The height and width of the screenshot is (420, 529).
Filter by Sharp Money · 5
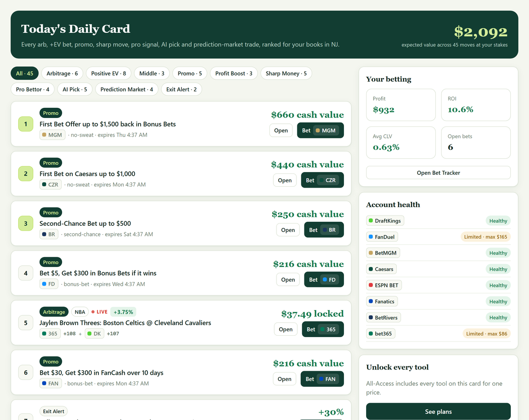click(x=286, y=74)
